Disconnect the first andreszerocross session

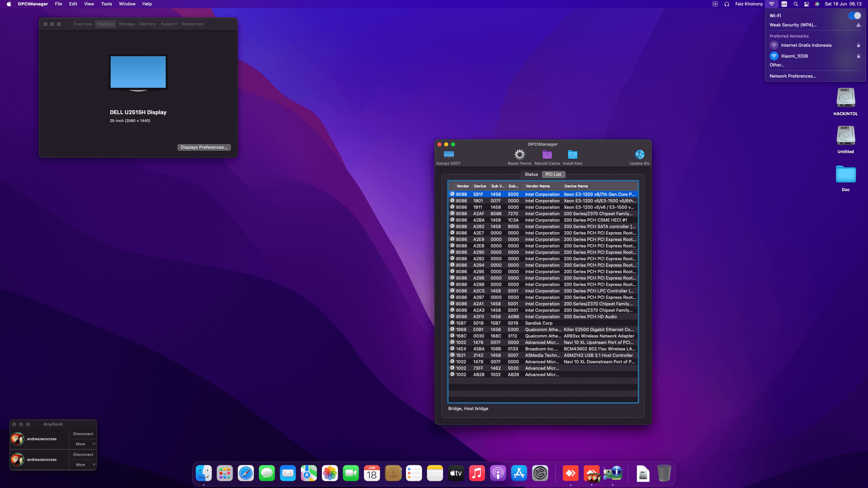coord(83,434)
